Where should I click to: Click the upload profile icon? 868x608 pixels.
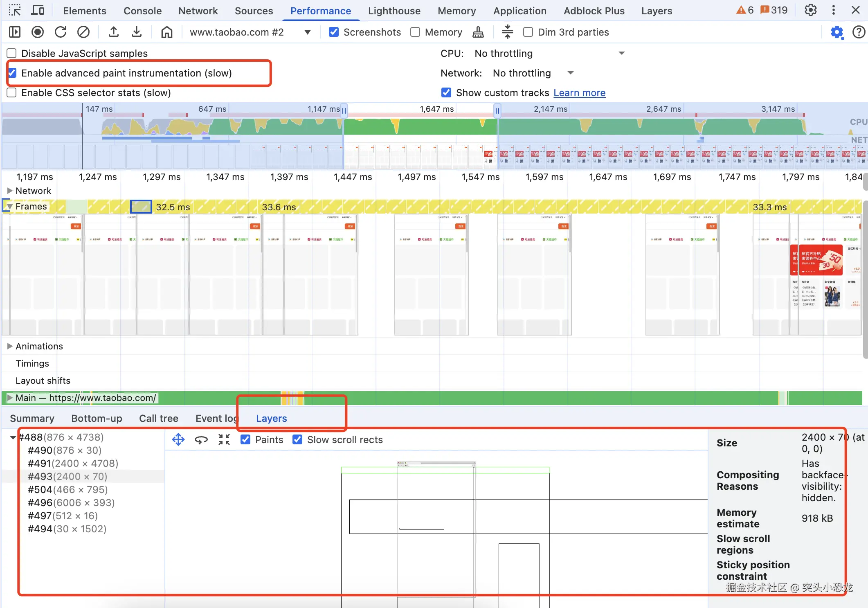coord(114,32)
